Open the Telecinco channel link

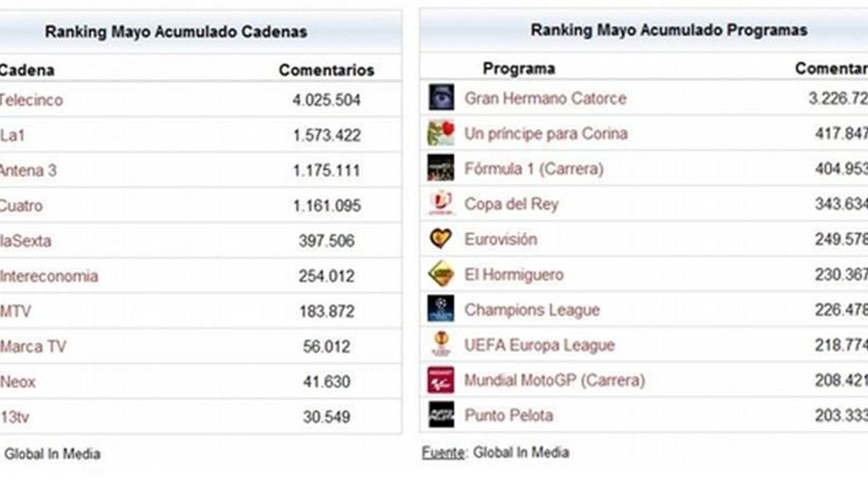point(31,100)
